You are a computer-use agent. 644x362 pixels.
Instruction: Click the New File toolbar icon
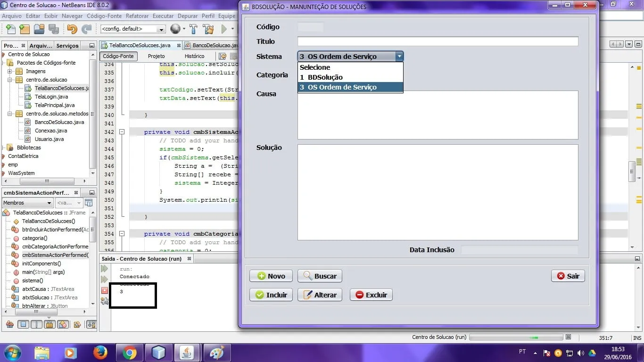coord(10,29)
